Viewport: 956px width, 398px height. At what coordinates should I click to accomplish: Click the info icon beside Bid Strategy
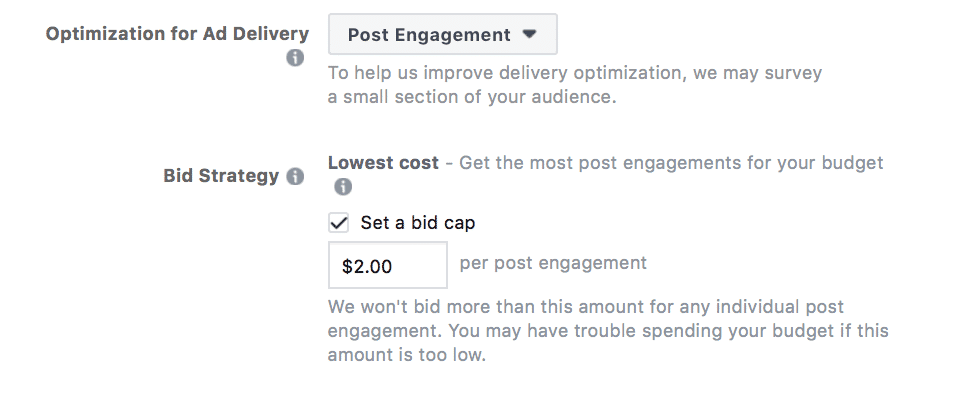[295, 177]
